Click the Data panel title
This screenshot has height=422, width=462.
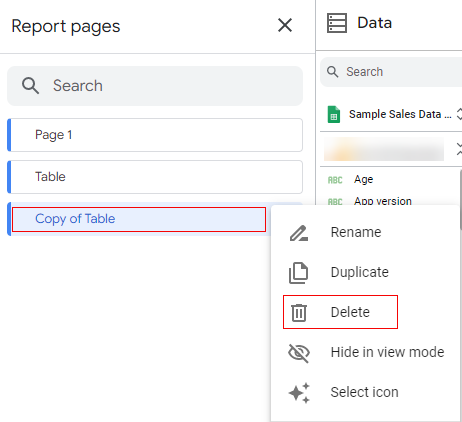point(374,23)
